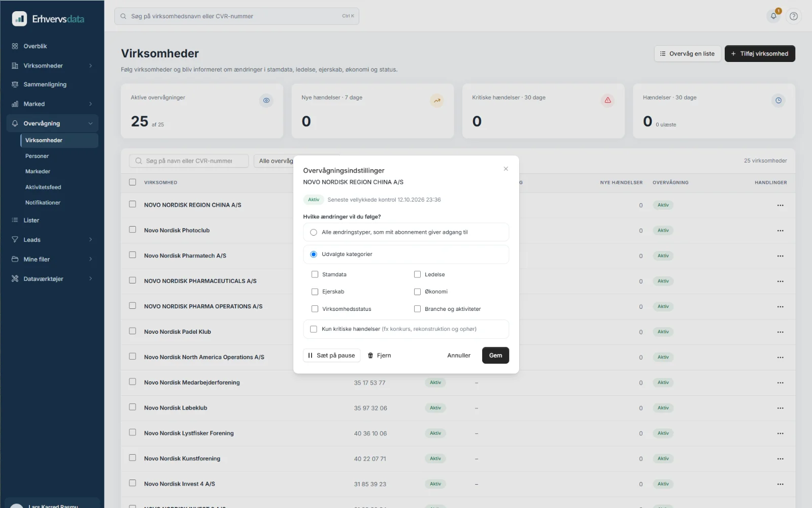Click the Erhvervsdata logo icon
Viewport: 812px width, 508px height.
point(19,19)
